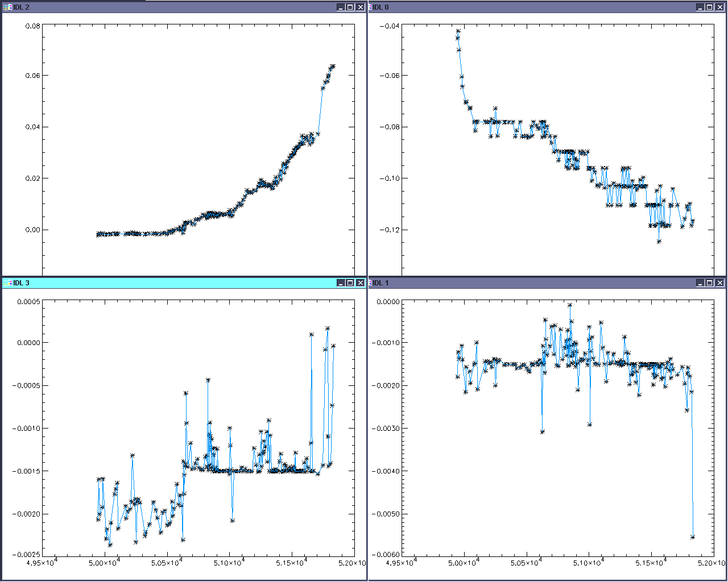
Task: Click the lowest final data point in IDL 1
Action: click(693, 537)
